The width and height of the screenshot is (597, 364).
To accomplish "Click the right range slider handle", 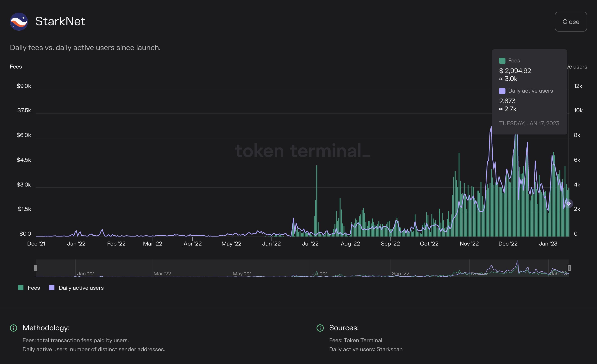I will coord(569,268).
